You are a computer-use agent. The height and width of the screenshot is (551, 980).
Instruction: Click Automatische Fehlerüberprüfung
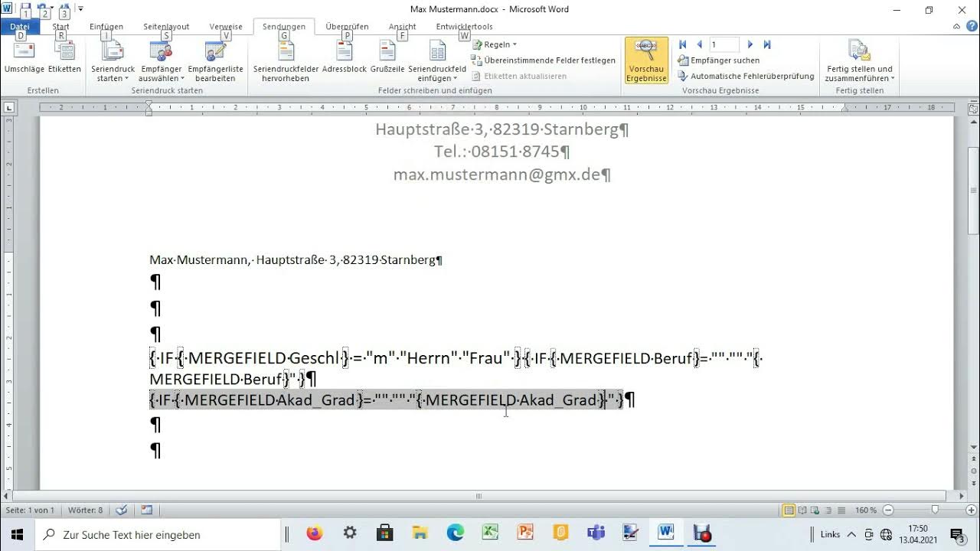pyautogui.click(x=746, y=76)
